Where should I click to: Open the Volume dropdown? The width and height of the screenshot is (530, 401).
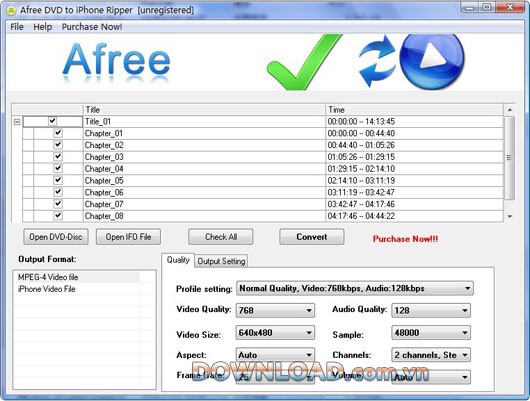tap(431, 377)
